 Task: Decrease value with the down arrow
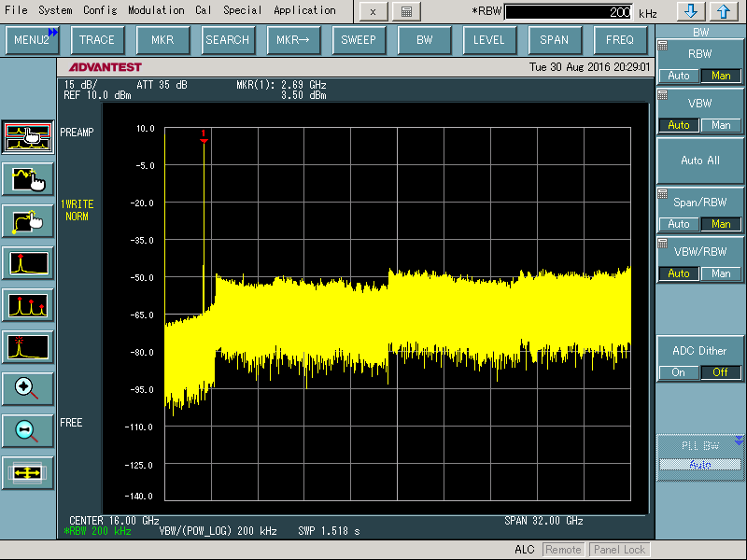691,11
